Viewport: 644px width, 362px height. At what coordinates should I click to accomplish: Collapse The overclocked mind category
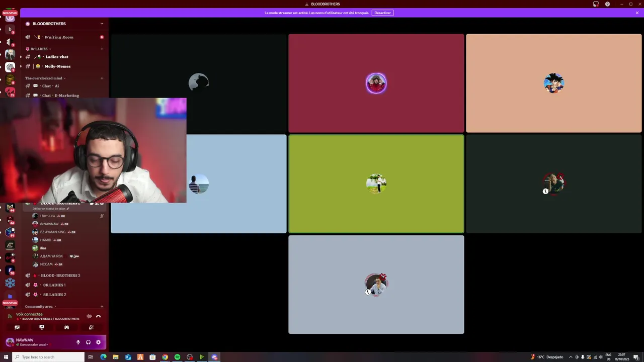click(x=45, y=78)
